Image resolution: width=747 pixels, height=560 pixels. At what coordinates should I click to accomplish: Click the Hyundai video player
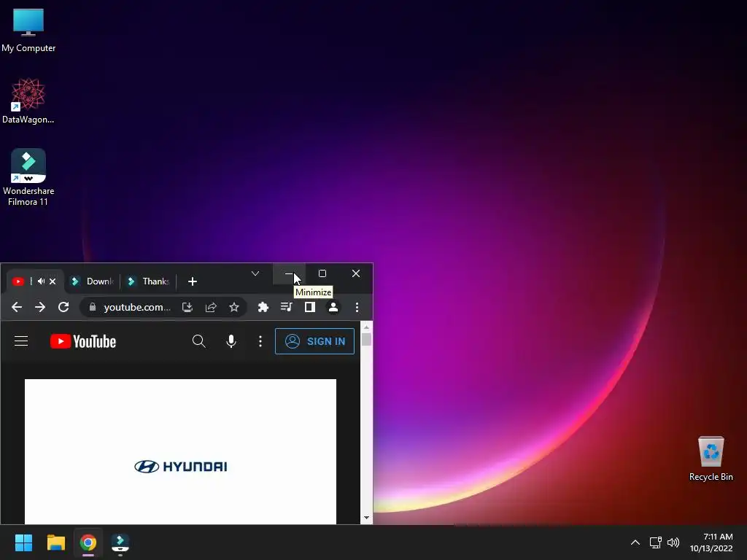click(180, 451)
